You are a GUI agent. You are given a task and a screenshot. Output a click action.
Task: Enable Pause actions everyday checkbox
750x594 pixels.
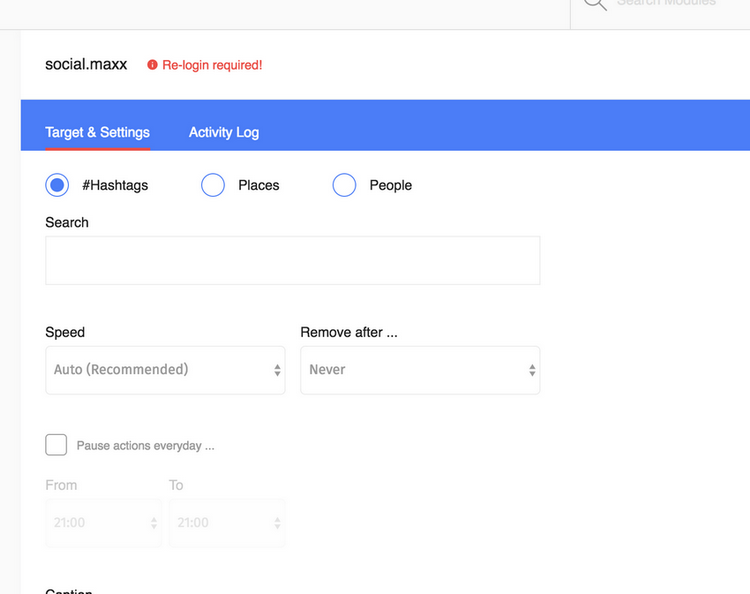click(x=56, y=445)
